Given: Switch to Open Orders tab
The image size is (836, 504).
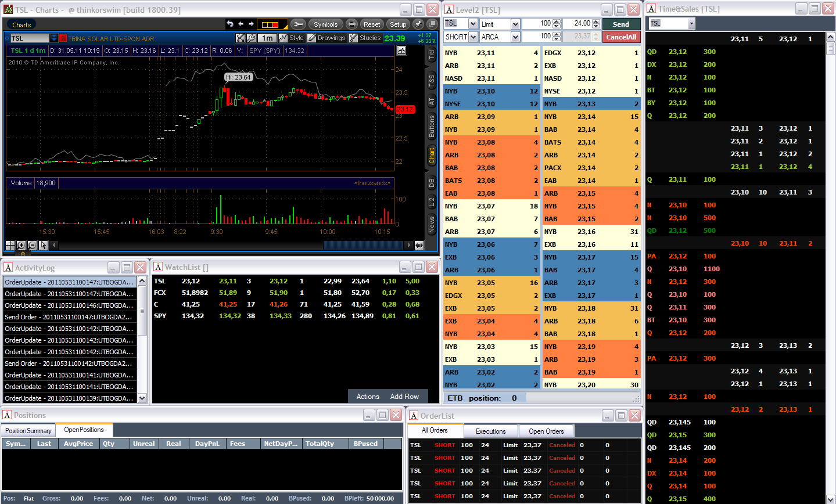Looking at the screenshot, I should coord(546,431).
